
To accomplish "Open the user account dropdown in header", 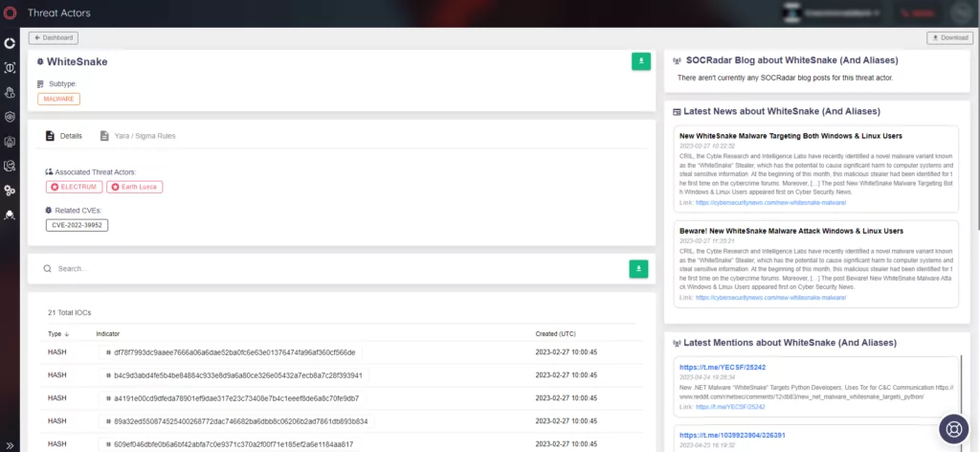I will pos(831,12).
